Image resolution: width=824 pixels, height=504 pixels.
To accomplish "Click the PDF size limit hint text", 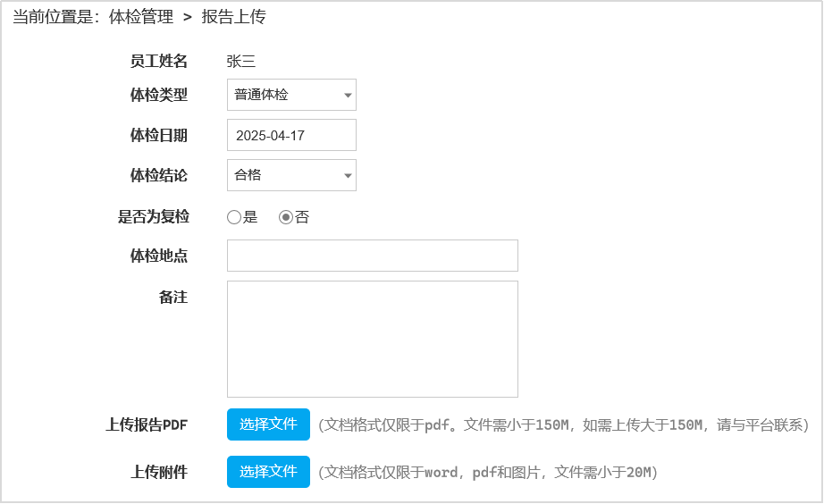I will [x=563, y=425].
